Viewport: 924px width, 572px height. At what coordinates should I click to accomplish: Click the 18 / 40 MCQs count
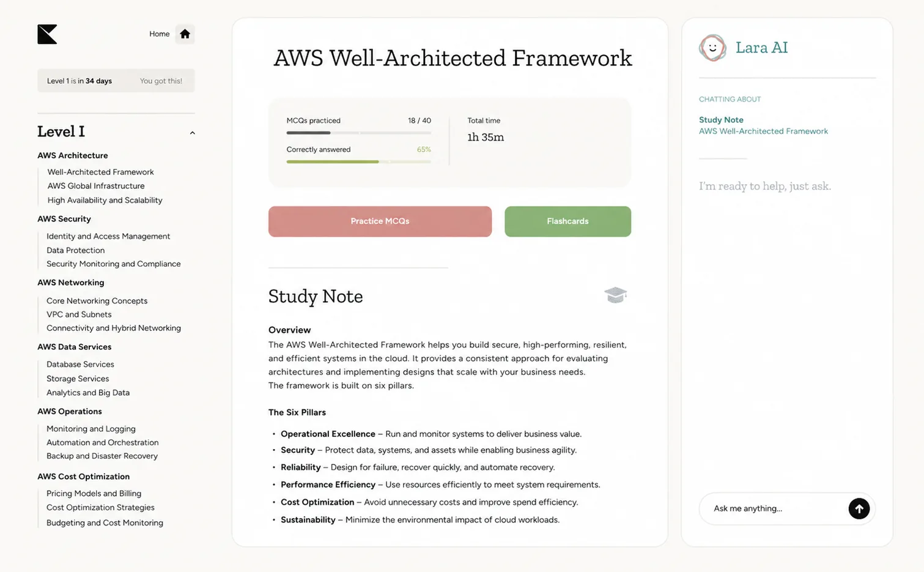point(419,121)
